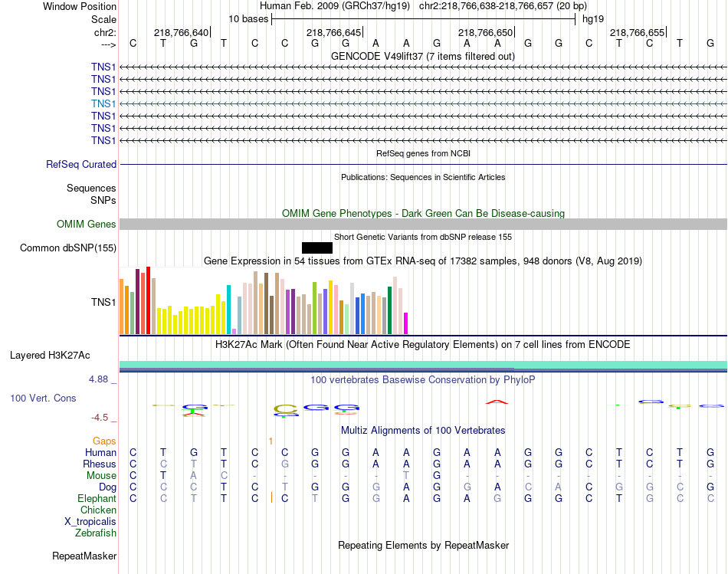Click the cyan bar in the GTEx expression chart
The image size is (728, 574).
click(x=228, y=309)
